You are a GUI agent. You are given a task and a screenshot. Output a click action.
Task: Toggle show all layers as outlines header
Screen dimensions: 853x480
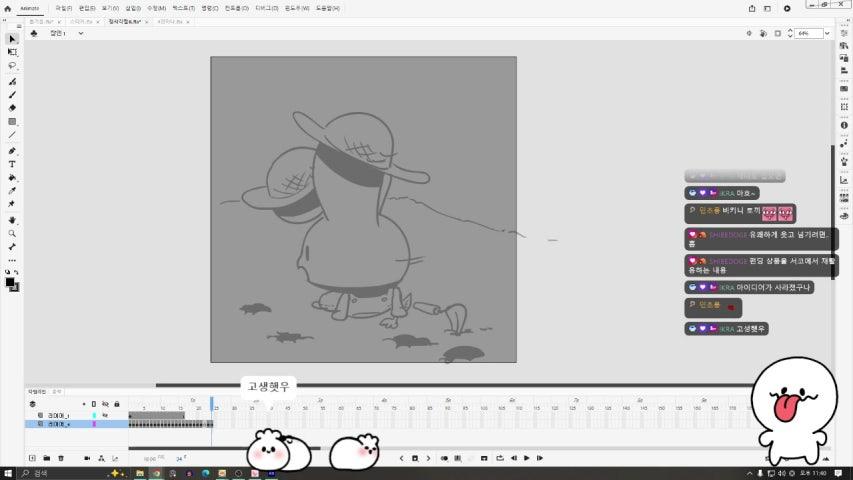pyautogui.click(x=94, y=404)
